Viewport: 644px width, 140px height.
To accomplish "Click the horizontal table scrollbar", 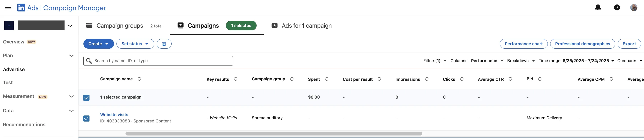I will pyautogui.click(x=274, y=134).
